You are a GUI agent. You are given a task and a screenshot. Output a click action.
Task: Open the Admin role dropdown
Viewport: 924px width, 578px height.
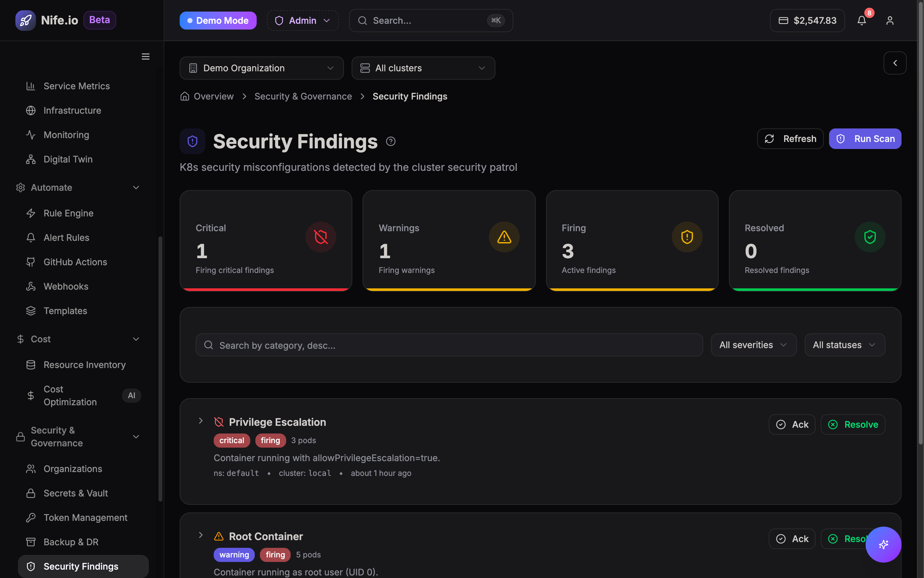point(303,21)
